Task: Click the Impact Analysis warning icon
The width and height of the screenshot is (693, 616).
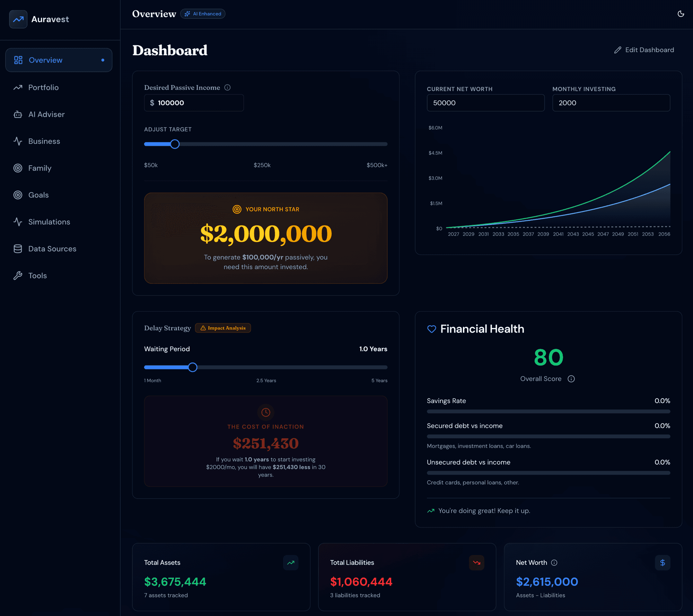Action: (x=203, y=328)
